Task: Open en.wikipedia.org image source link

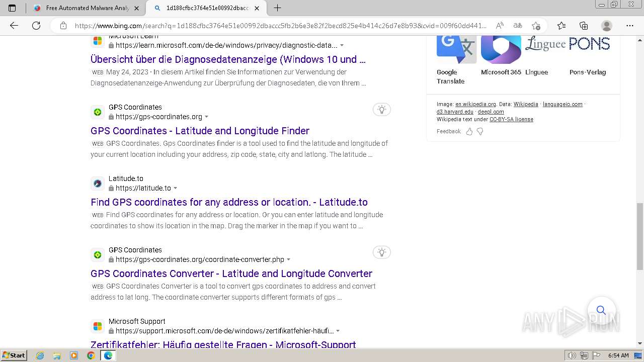Action: point(475,104)
